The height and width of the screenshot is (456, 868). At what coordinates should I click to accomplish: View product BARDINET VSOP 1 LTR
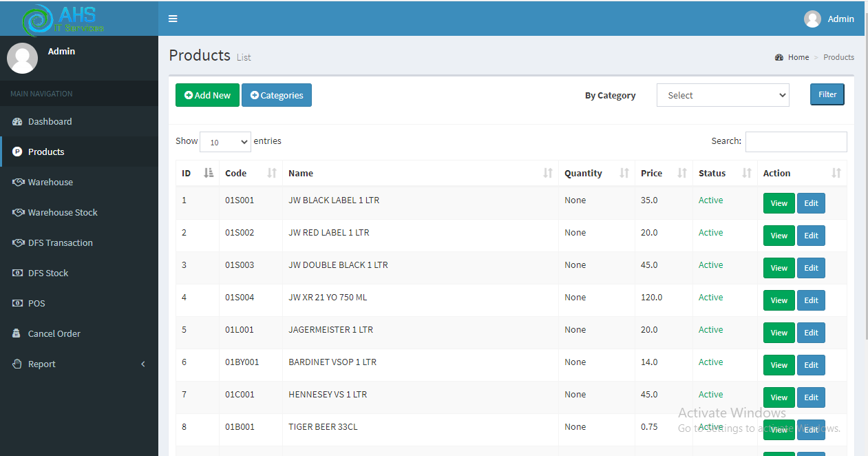point(779,365)
